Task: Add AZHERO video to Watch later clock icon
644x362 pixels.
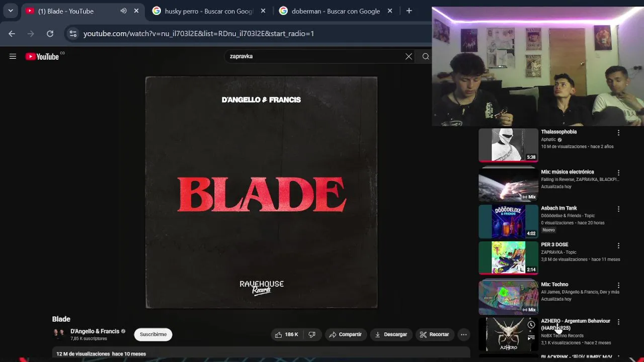Action: 531,325
